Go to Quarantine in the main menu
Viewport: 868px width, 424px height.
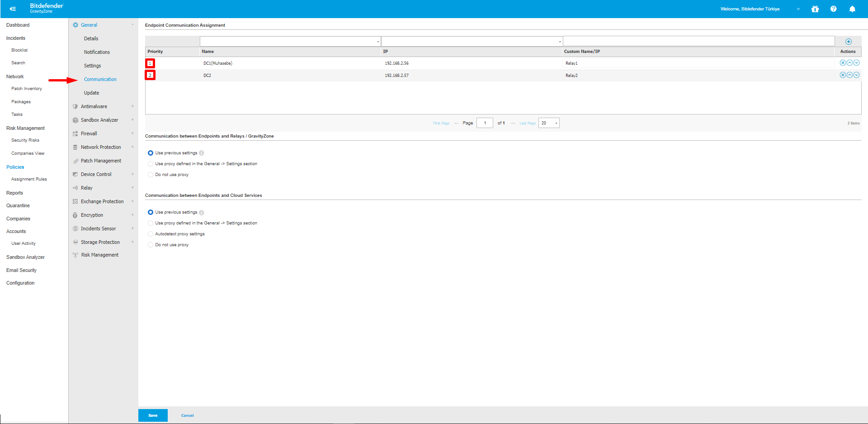[18, 205]
